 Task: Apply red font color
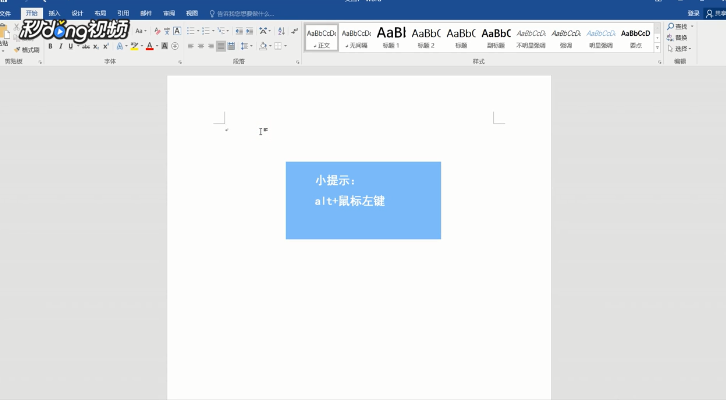point(150,46)
